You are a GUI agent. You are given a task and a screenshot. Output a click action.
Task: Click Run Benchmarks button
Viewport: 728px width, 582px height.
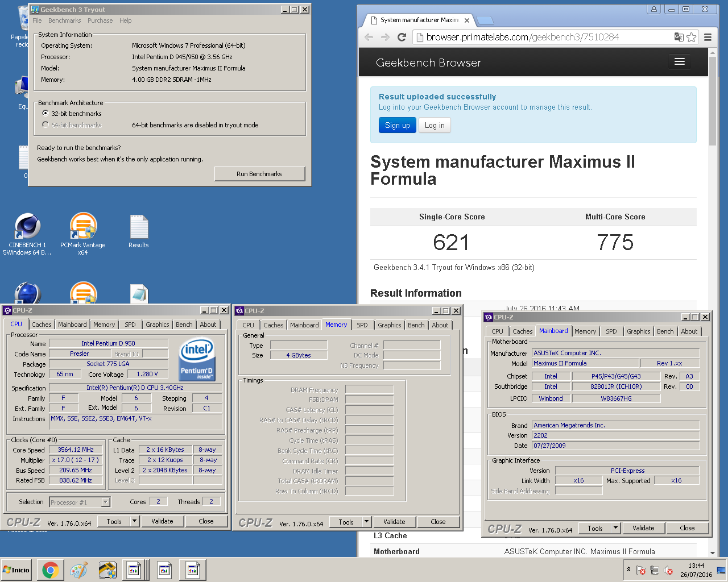259,174
